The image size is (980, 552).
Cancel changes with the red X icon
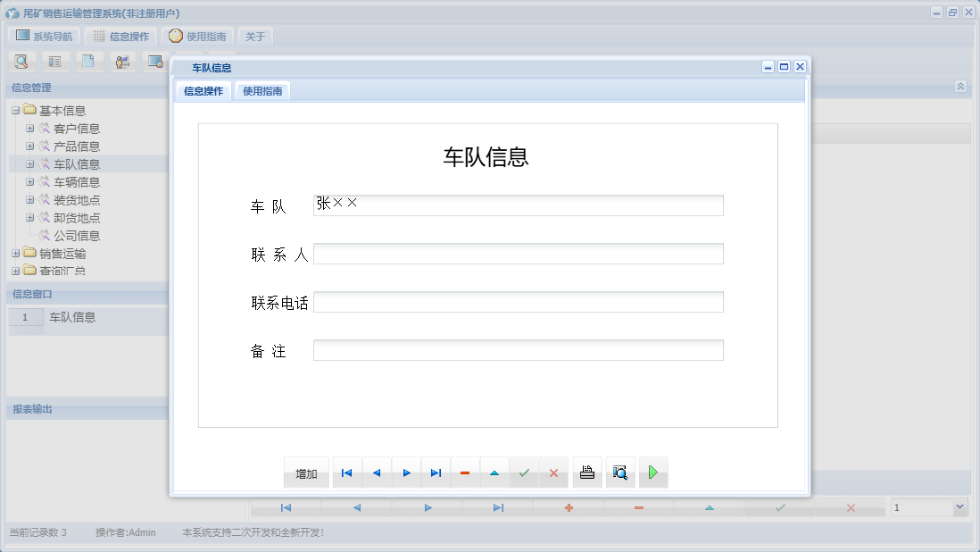tap(553, 472)
